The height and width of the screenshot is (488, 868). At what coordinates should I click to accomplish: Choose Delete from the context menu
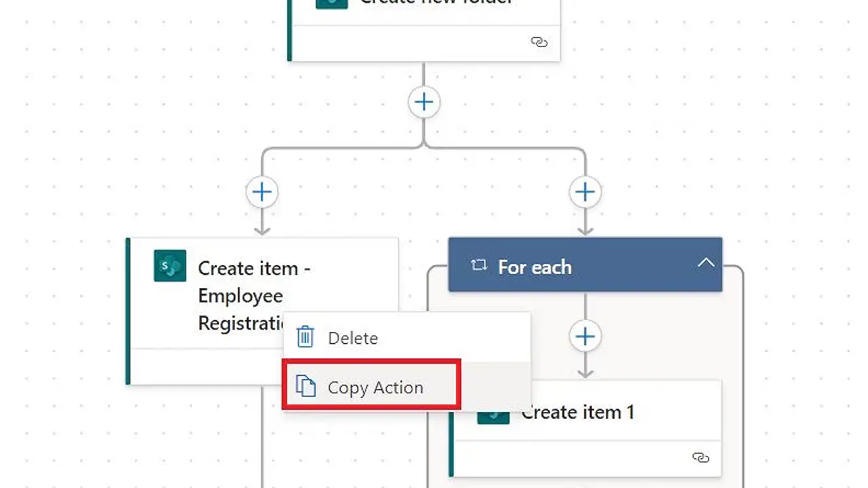(353, 338)
